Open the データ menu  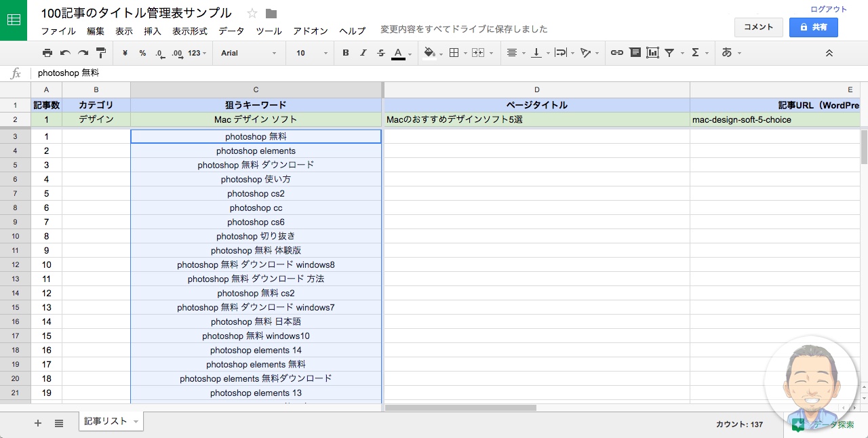231,31
